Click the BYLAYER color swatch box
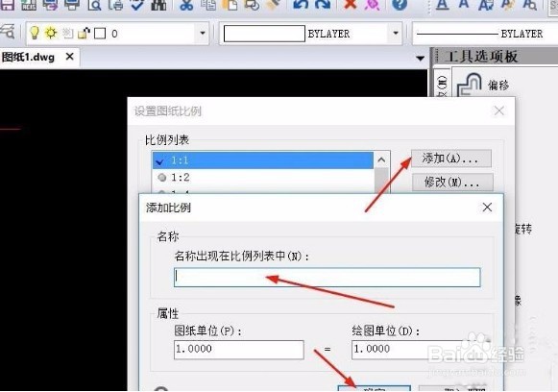Screen dimensions: 558x392 (264, 34)
